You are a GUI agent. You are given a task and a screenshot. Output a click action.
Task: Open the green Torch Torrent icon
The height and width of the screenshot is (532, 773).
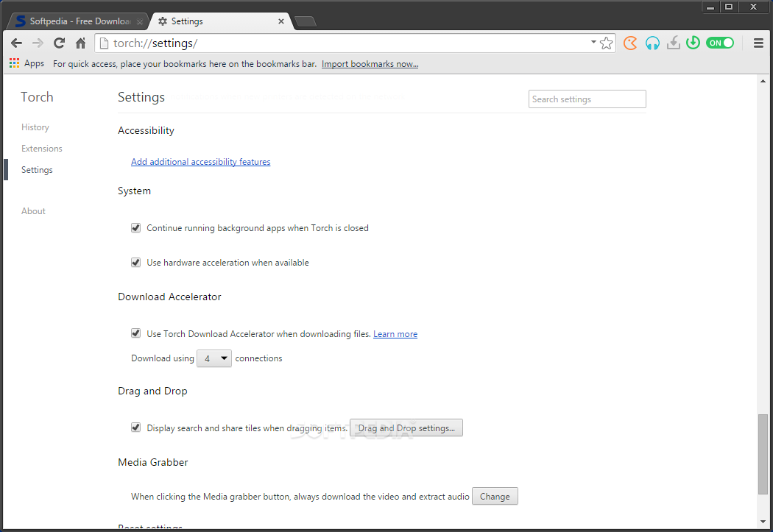[693, 43]
